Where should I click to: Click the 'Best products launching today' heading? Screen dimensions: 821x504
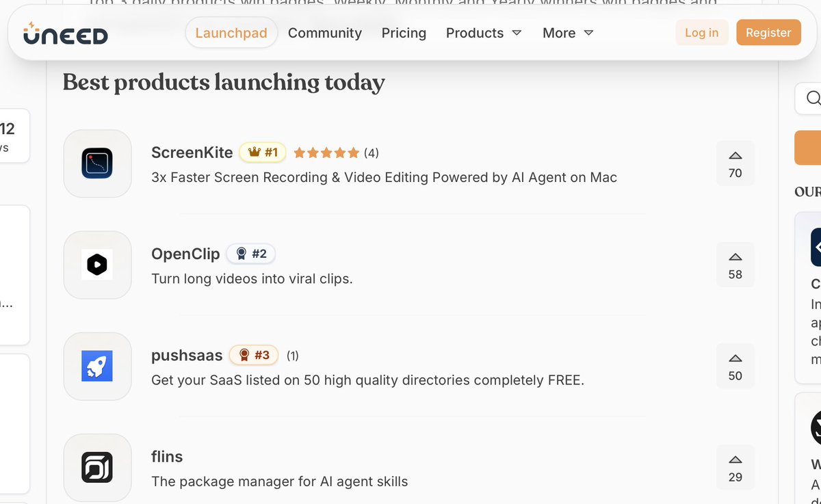click(x=224, y=83)
